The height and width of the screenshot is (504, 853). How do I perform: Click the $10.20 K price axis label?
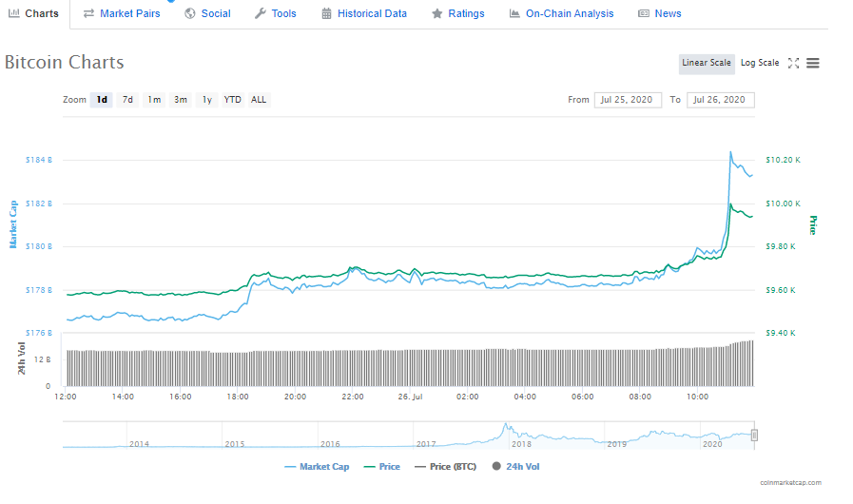click(783, 160)
